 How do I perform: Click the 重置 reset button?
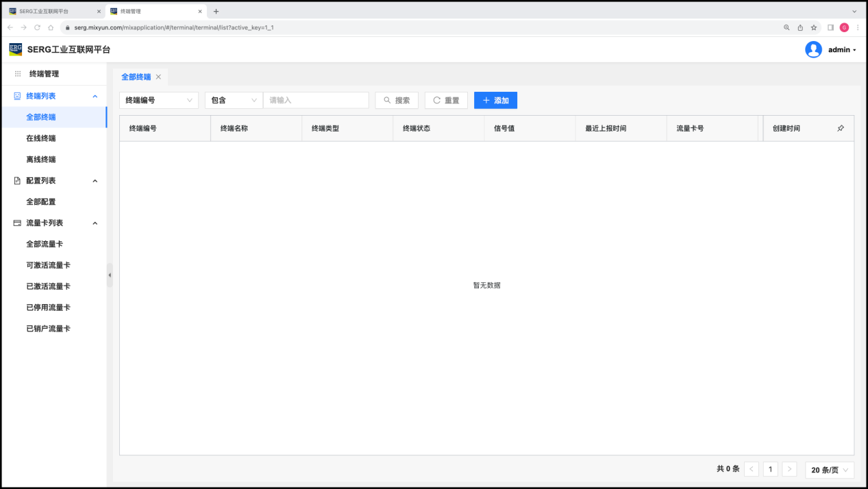[x=446, y=101]
